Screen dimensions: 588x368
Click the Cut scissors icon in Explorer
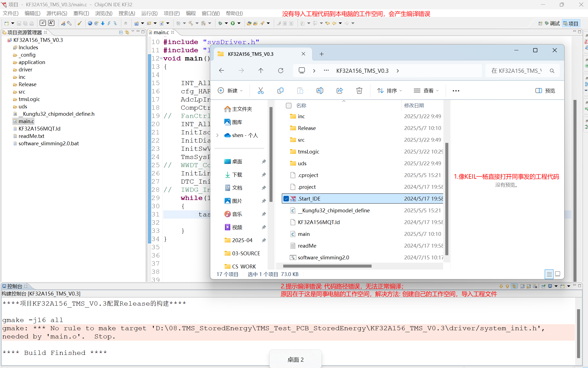pyautogui.click(x=260, y=91)
